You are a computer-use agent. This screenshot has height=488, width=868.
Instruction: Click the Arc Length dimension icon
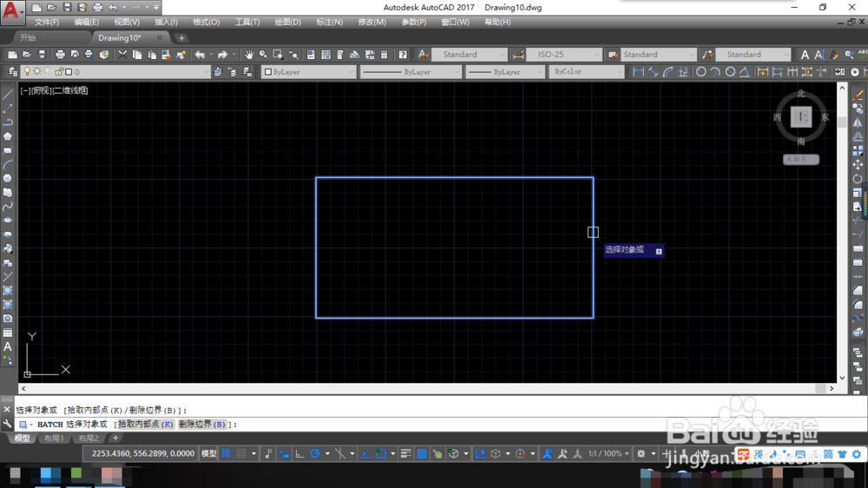click(668, 72)
